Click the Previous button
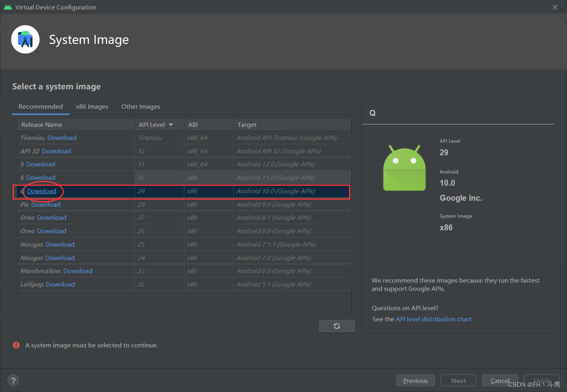The width and height of the screenshot is (567, 392). pyautogui.click(x=416, y=381)
